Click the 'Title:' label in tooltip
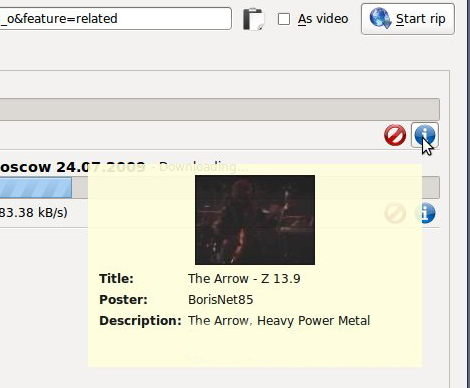This screenshot has width=470, height=388. 116,279
